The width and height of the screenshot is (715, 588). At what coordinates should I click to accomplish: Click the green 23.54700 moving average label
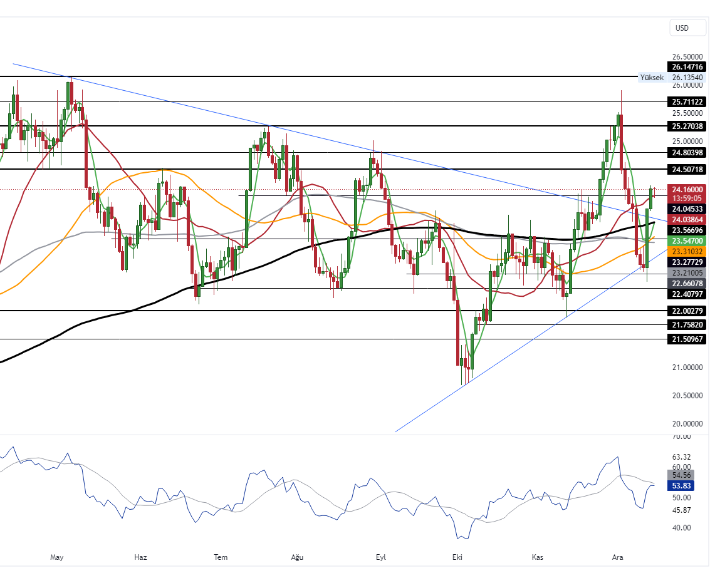pyautogui.click(x=687, y=240)
